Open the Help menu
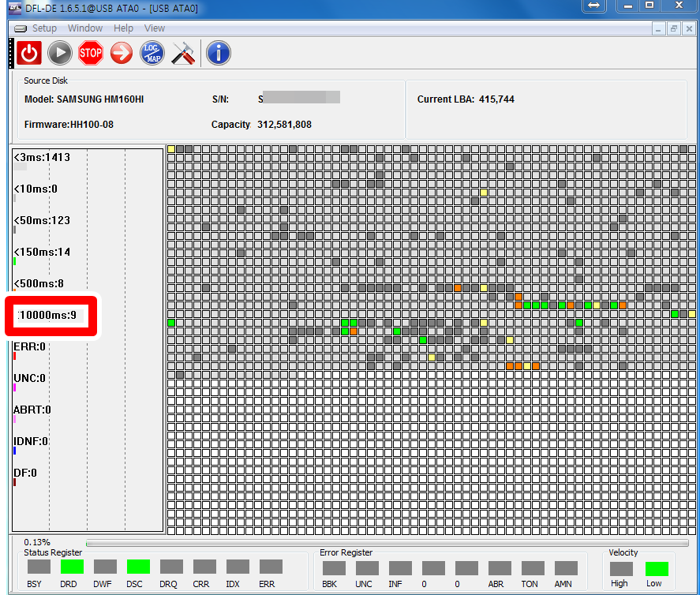The height and width of the screenshot is (595, 700). (123, 28)
